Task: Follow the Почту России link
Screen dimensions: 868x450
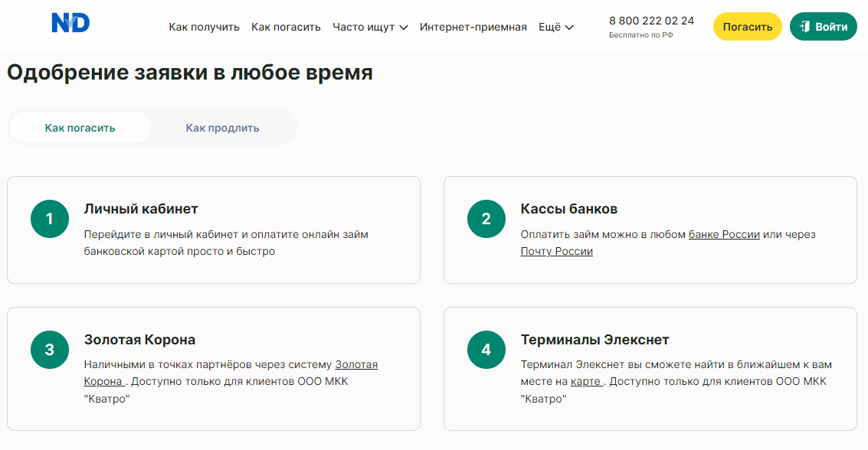Action: pos(556,251)
